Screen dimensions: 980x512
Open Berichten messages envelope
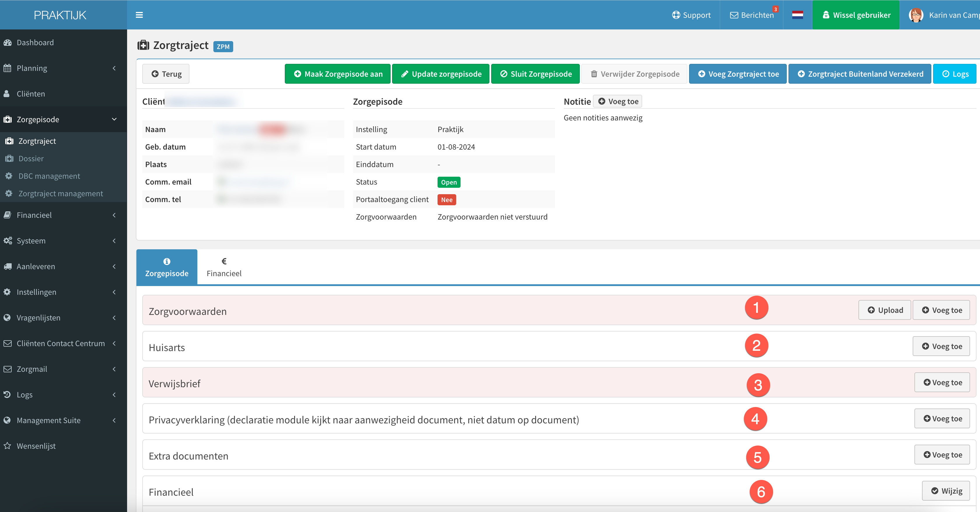click(752, 15)
